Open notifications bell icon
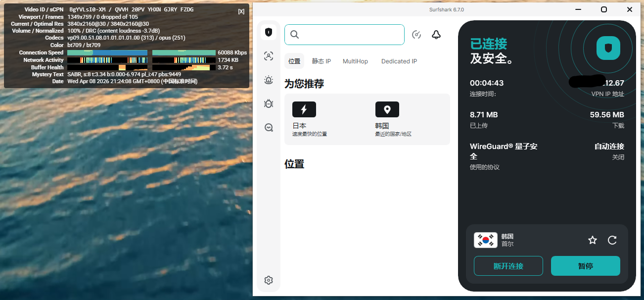Image resolution: width=644 pixels, height=300 pixels. coord(436,35)
